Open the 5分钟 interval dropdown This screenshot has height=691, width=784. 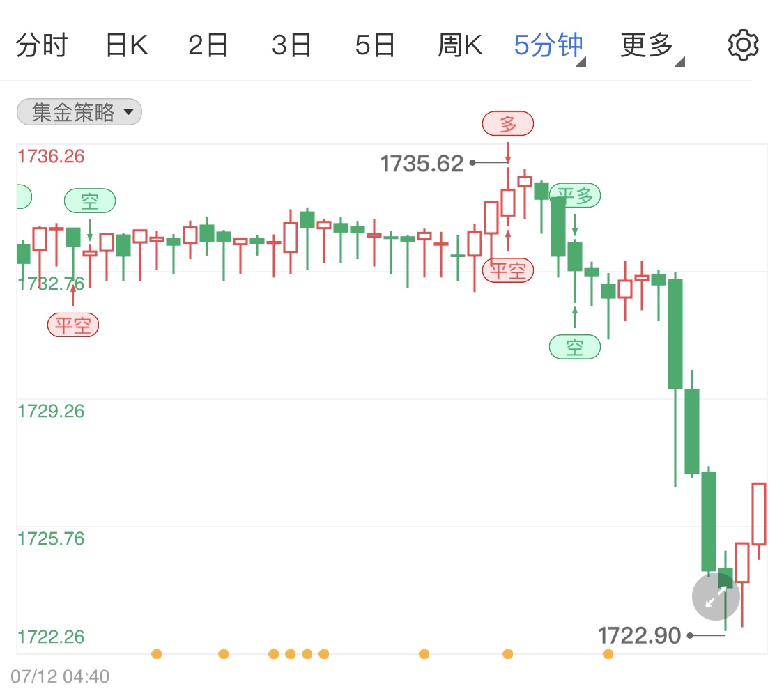pos(548,46)
